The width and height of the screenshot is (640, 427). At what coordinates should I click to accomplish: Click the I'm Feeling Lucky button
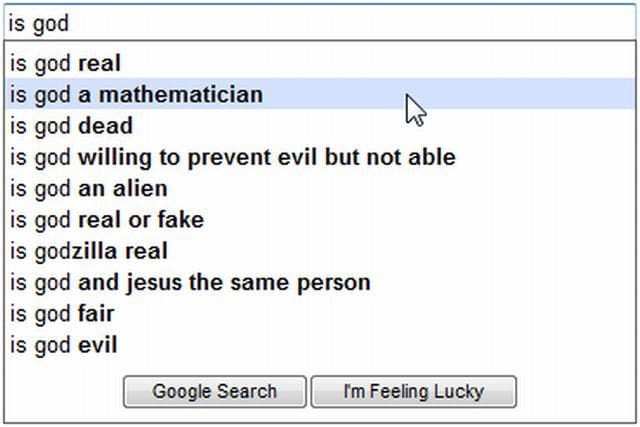[413, 392]
